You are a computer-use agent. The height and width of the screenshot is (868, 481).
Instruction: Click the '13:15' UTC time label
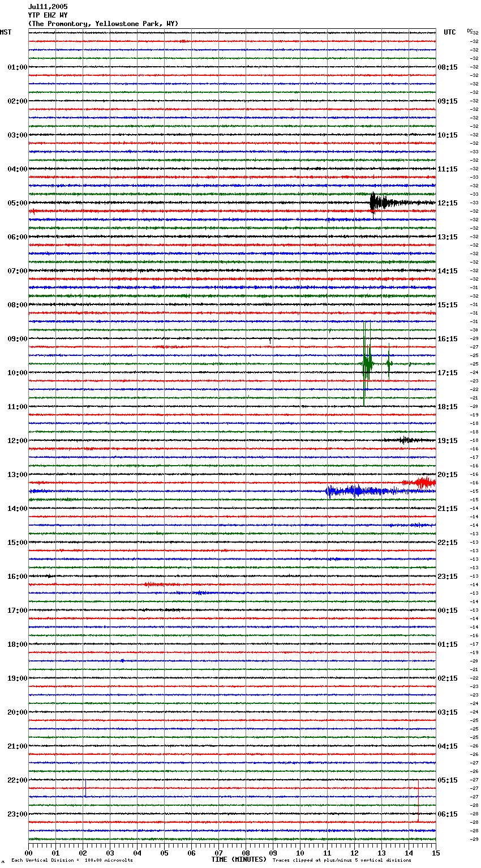tap(448, 237)
